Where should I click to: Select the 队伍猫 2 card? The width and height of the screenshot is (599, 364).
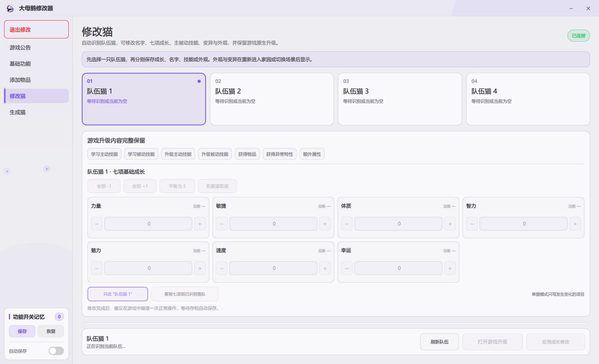click(272, 99)
